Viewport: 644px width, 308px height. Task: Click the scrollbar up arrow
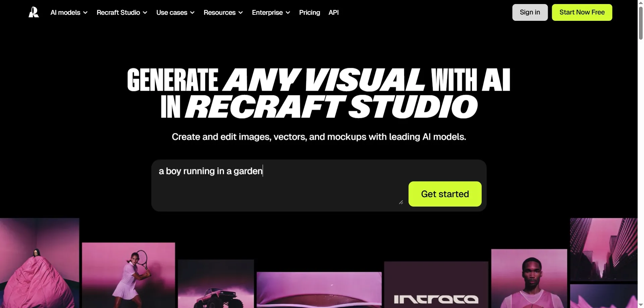coord(640,3)
